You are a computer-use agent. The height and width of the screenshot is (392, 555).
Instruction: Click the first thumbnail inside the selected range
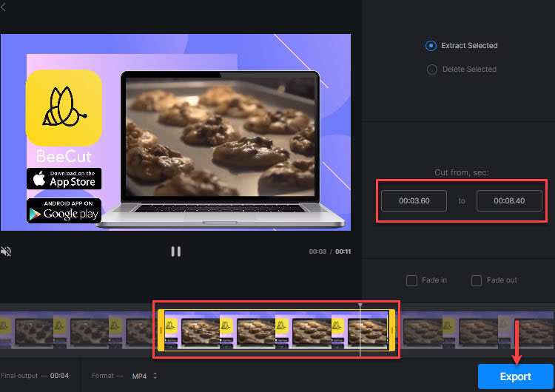pos(192,332)
